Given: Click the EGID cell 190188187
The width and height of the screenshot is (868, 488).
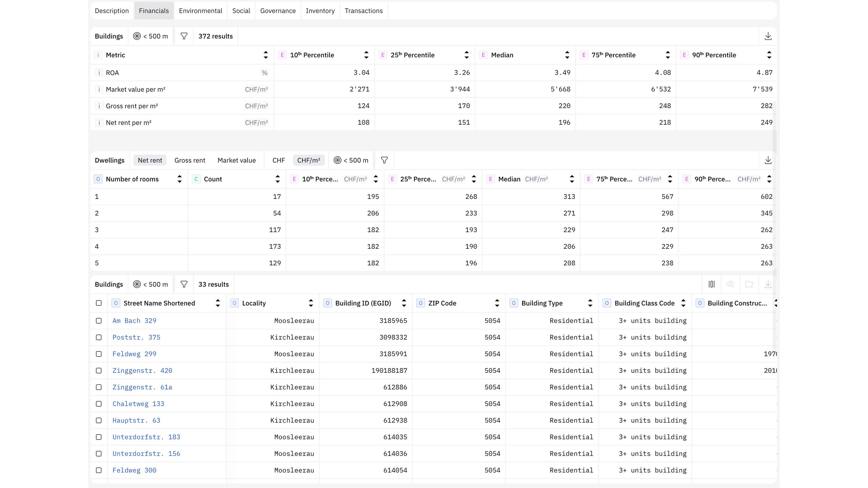Looking at the screenshot, I should click(x=389, y=370).
